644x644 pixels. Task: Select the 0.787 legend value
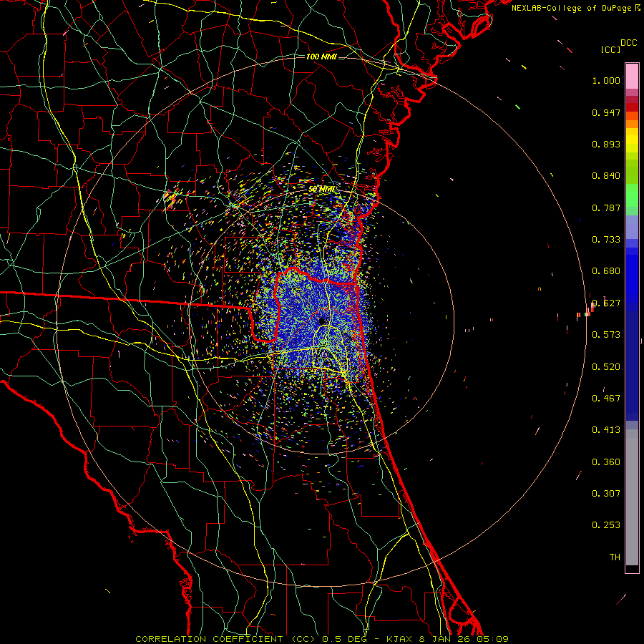click(x=606, y=208)
